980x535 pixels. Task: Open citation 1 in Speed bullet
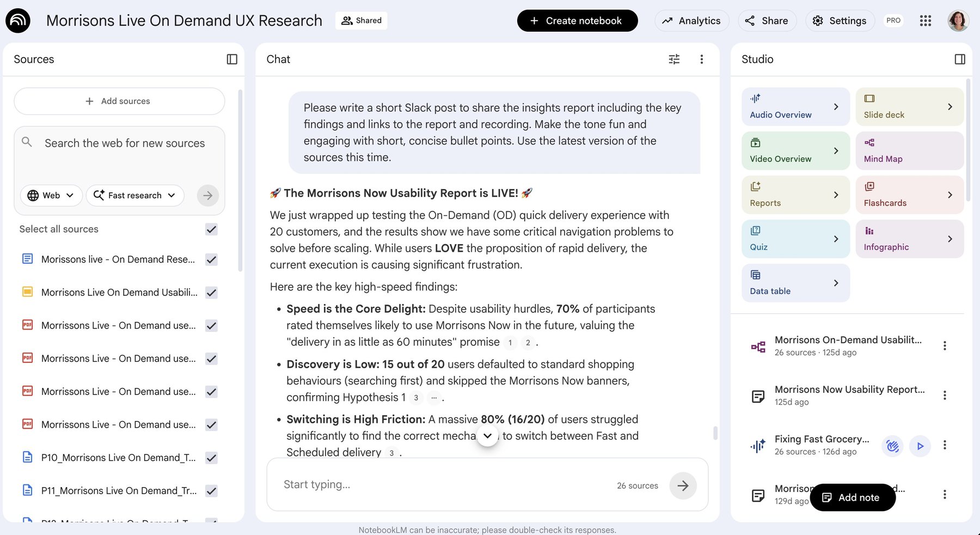(x=510, y=343)
